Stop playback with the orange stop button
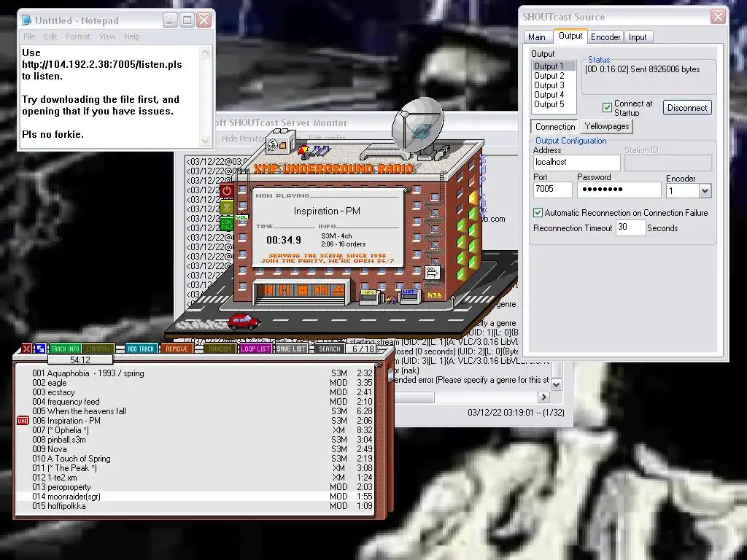The image size is (747, 560). coord(303,290)
